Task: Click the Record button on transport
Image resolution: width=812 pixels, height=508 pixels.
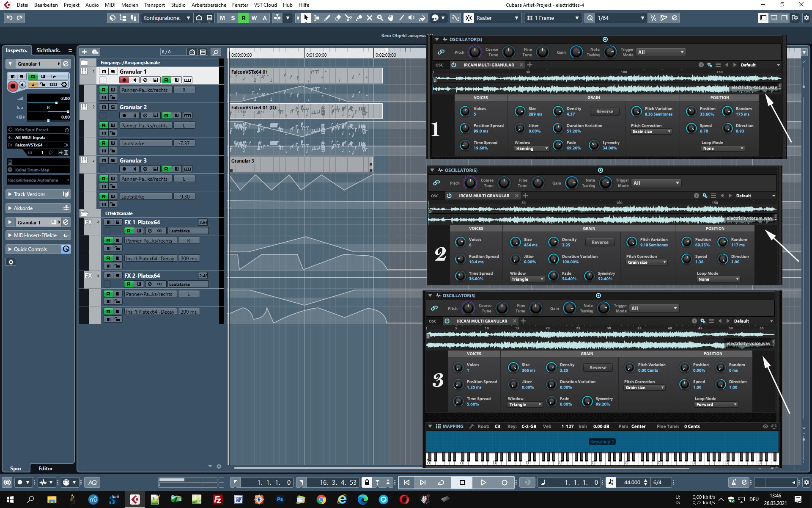Action: point(504,482)
